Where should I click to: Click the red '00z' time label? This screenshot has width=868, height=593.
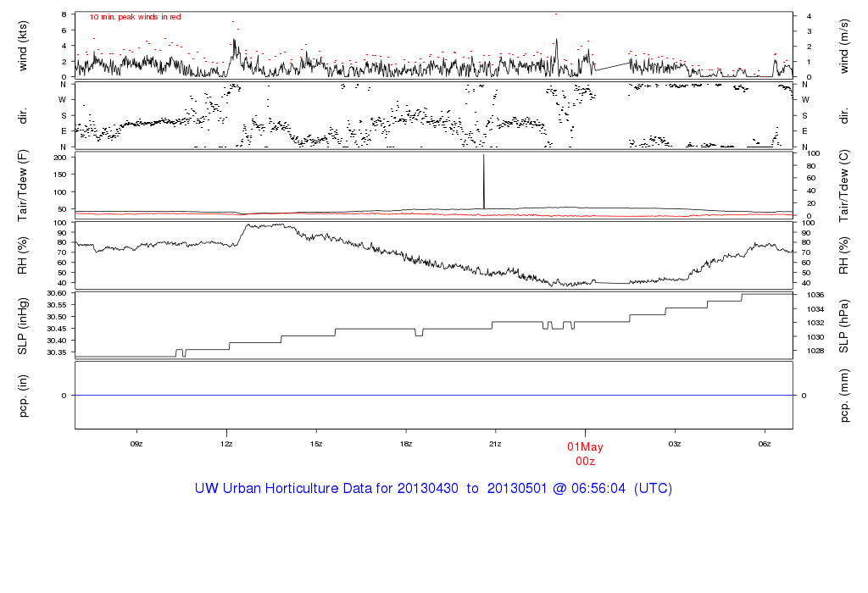click(x=585, y=462)
